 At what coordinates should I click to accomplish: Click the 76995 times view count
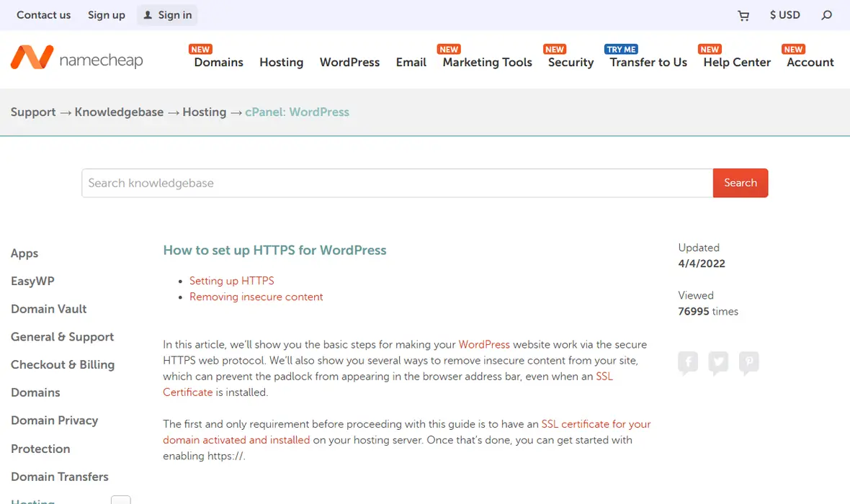pos(708,312)
